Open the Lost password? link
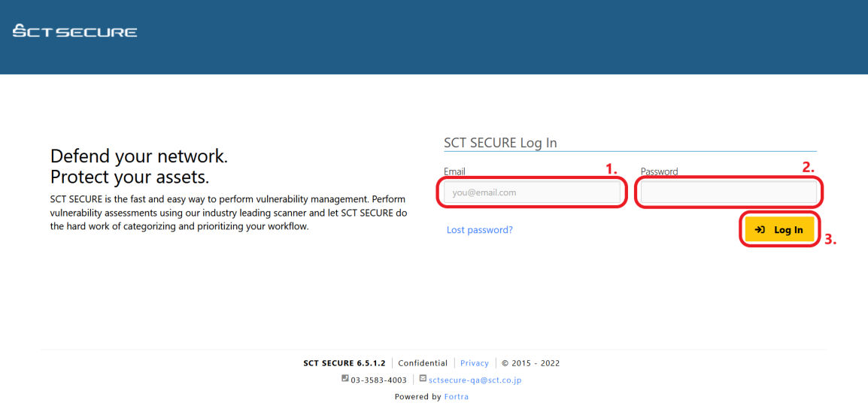The height and width of the screenshot is (409, 868). pyautogui.click(x=479, y=229)
